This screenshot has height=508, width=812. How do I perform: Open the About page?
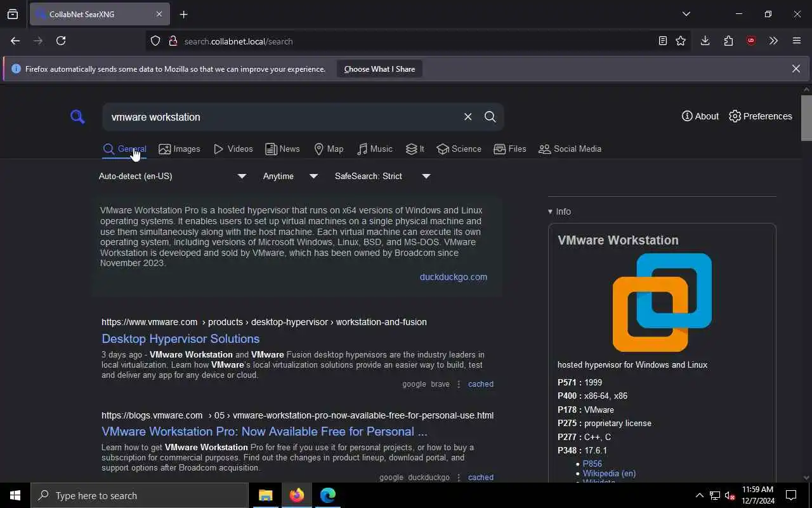(x=700, y=116)
